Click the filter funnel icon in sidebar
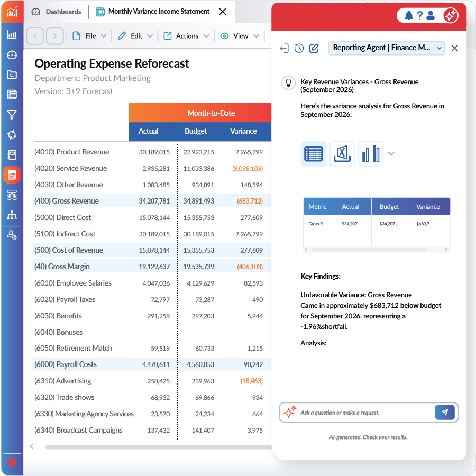The image size is (476, 476). tap(12, 115)
